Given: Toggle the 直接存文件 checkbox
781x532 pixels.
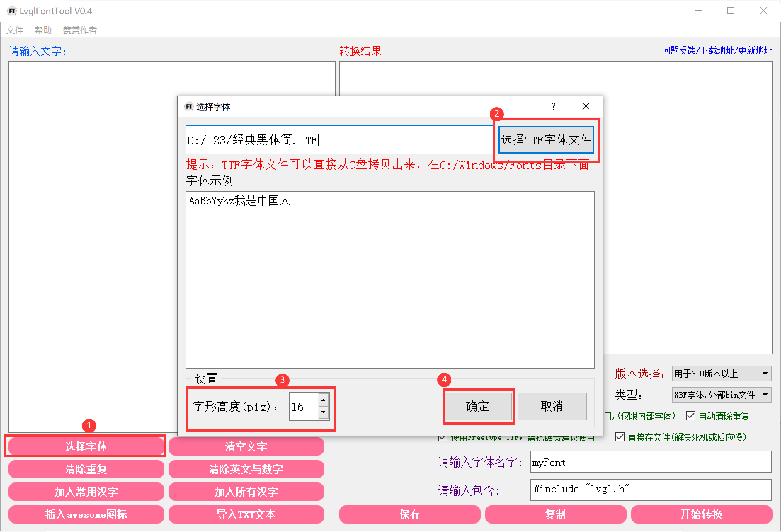Looking at the screenshot, I should pos(620,437).
